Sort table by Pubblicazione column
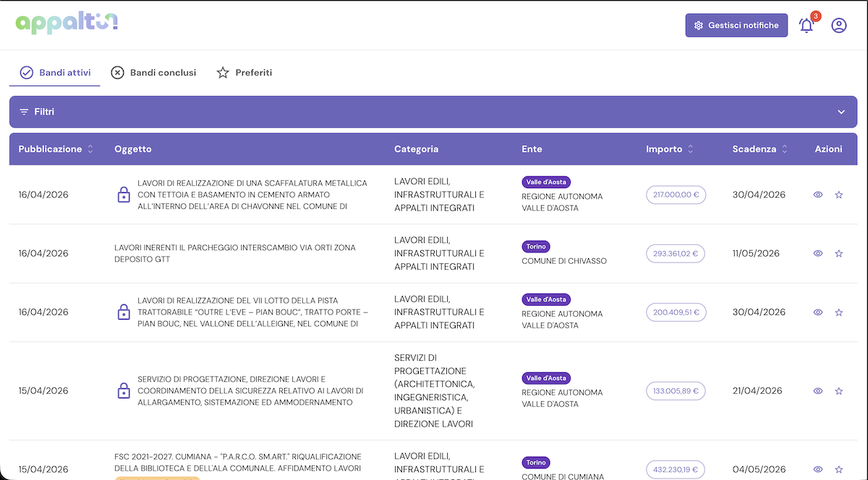The image size is (868, 480). (90, 149)
